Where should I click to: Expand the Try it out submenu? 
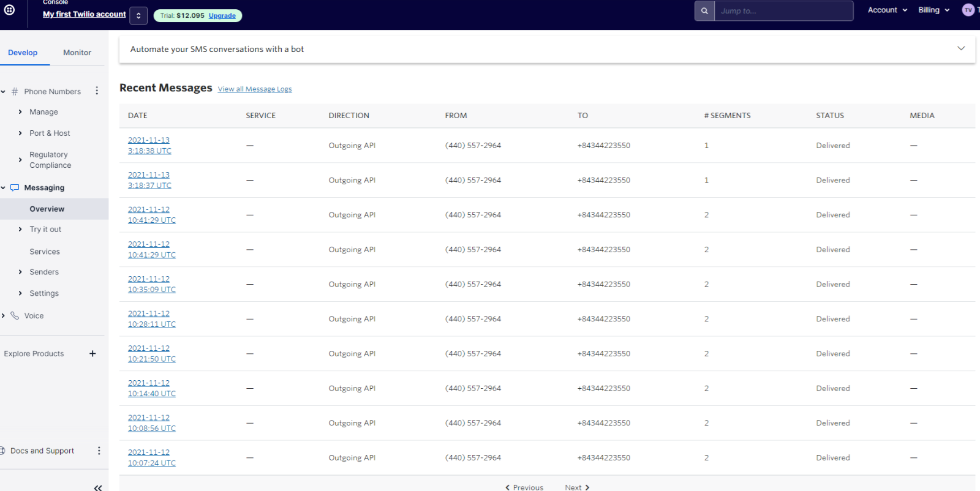tap(20, 229)
